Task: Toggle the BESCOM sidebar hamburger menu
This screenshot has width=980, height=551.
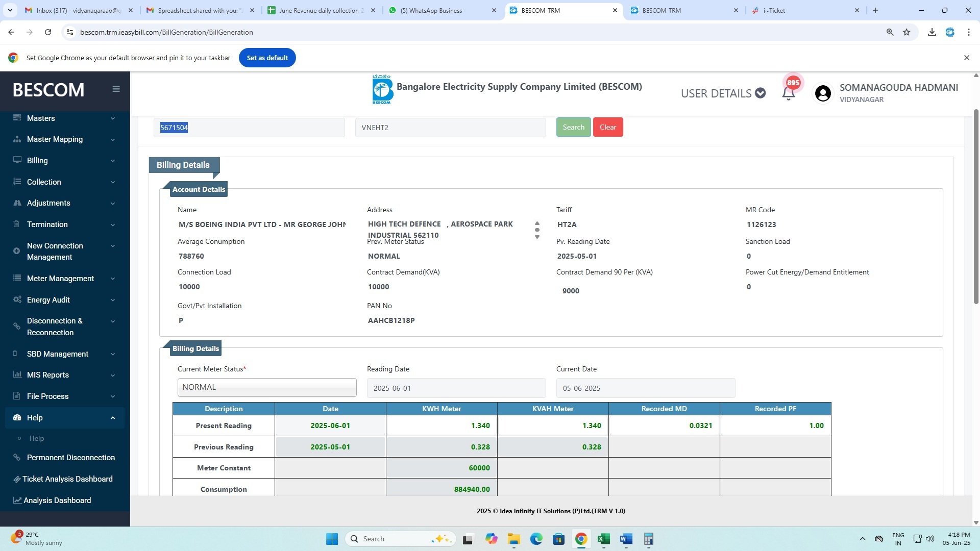Action: 116,89
